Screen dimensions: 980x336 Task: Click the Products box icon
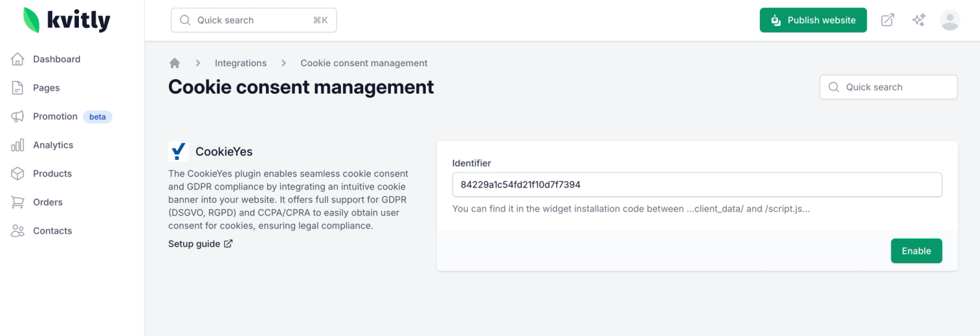pos(18,174)
